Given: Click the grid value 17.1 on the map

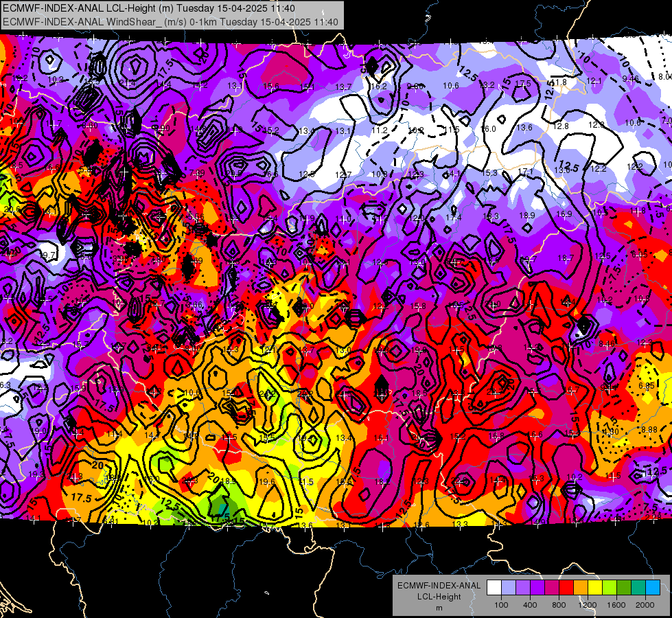Looking at the screenshot, I should point(525,171).
